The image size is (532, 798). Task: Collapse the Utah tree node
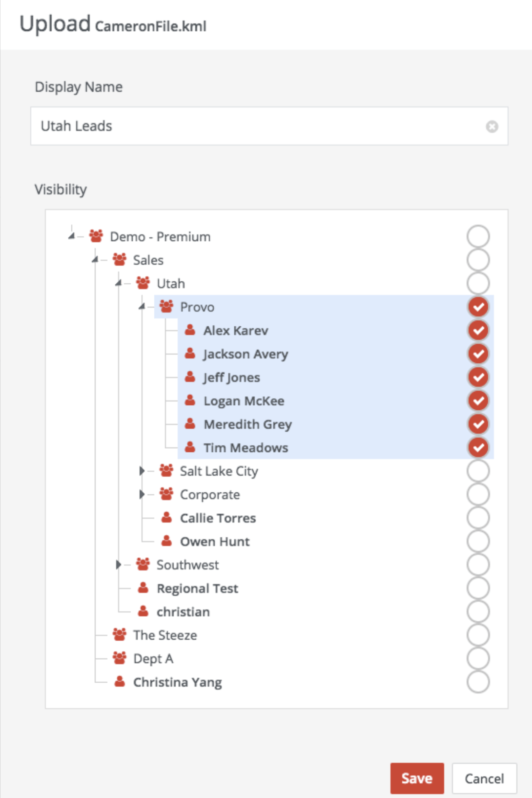click(119, 283)
